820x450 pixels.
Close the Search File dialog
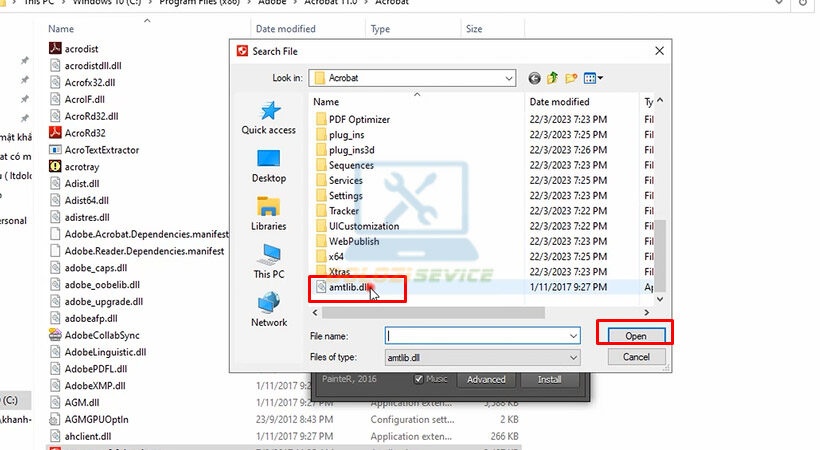pos(659,51)
